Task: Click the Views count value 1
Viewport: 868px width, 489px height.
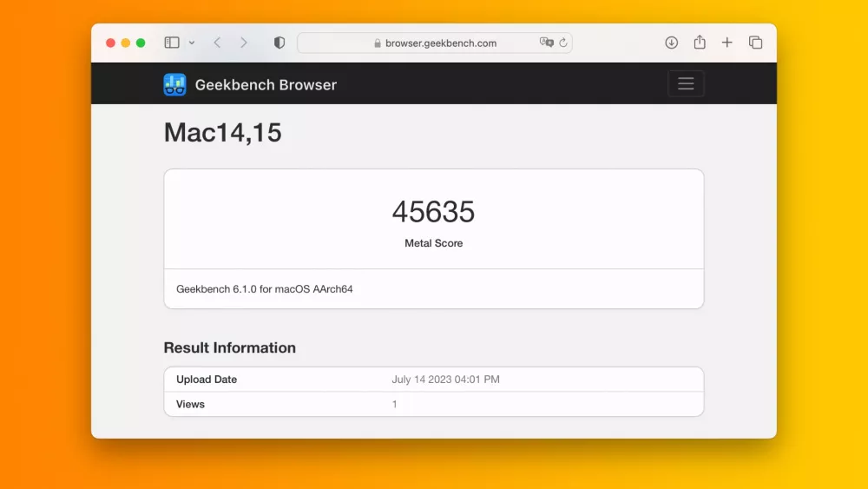Action: pyautogui.click(x=395, y=404)
